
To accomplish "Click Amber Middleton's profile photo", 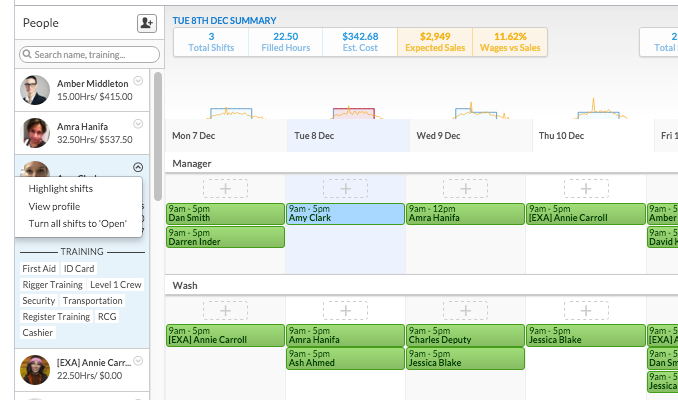I will pos(35,90).
